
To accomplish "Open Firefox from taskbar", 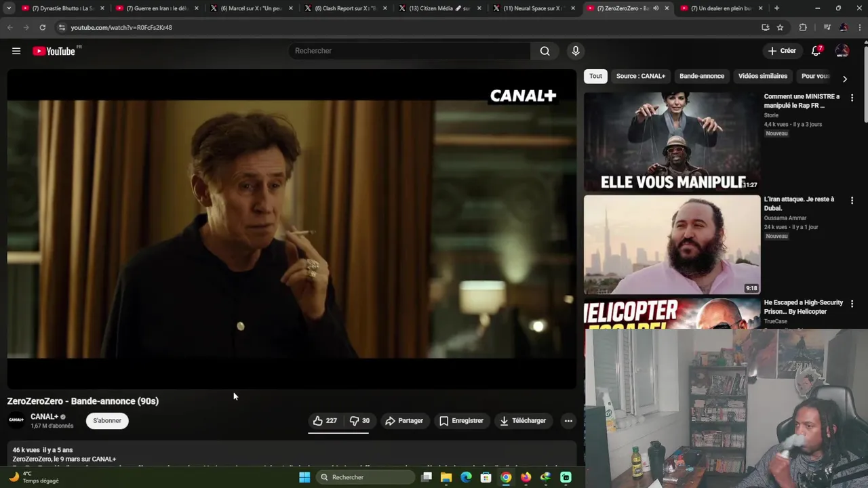I will point(526,477).
